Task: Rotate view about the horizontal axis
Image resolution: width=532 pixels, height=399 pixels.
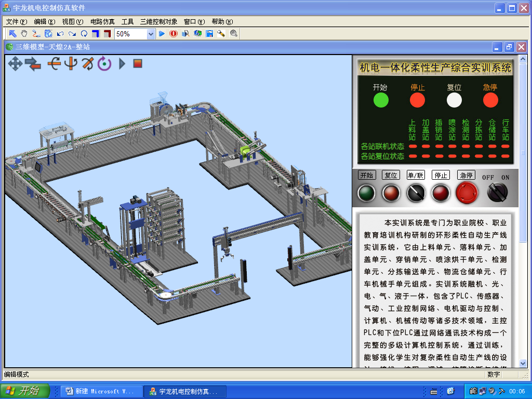Action: (54, 63)
